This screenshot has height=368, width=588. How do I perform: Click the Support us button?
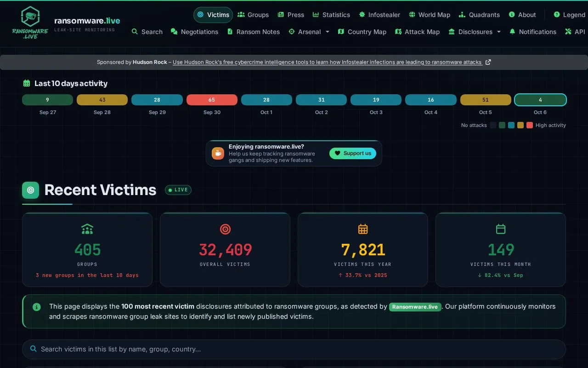[353, 153]
